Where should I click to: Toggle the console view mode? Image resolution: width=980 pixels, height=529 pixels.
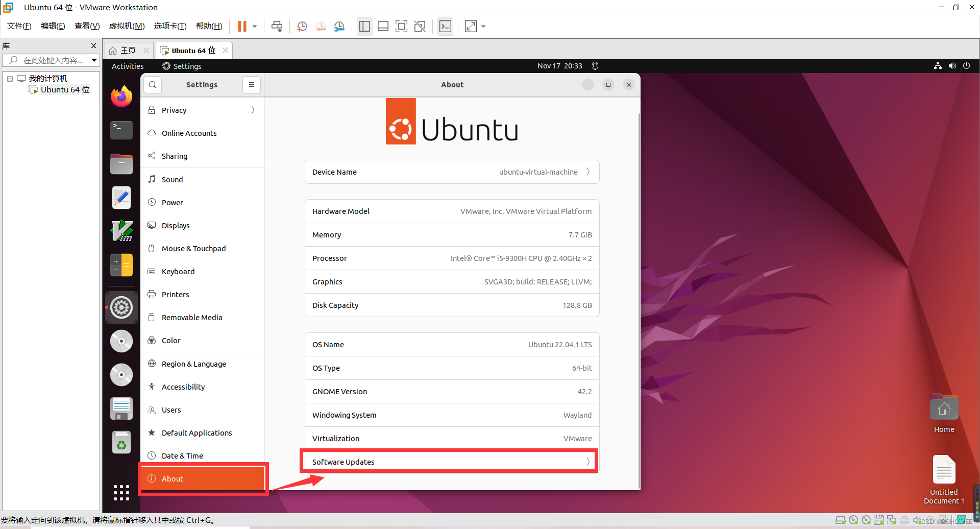pos(445,26)
